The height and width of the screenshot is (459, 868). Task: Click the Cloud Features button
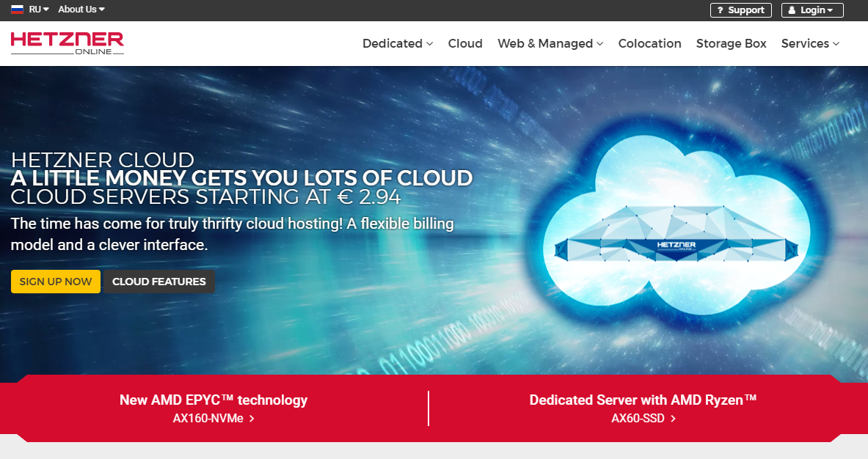click(159, 282)
